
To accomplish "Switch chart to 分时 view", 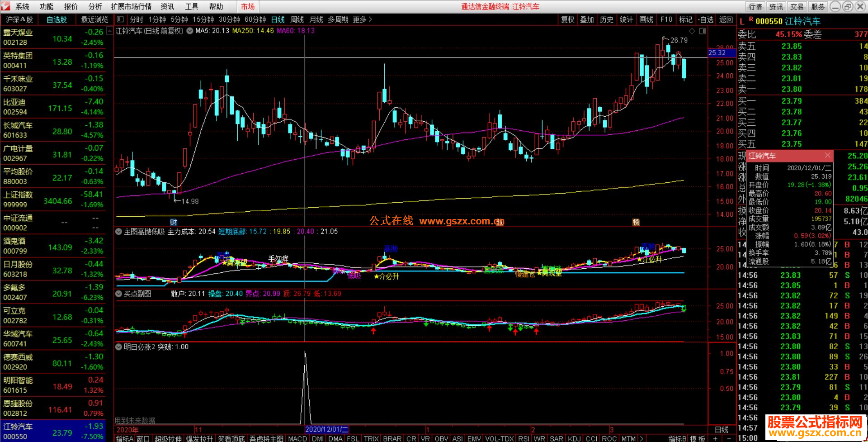I will (x=136, y=19).
